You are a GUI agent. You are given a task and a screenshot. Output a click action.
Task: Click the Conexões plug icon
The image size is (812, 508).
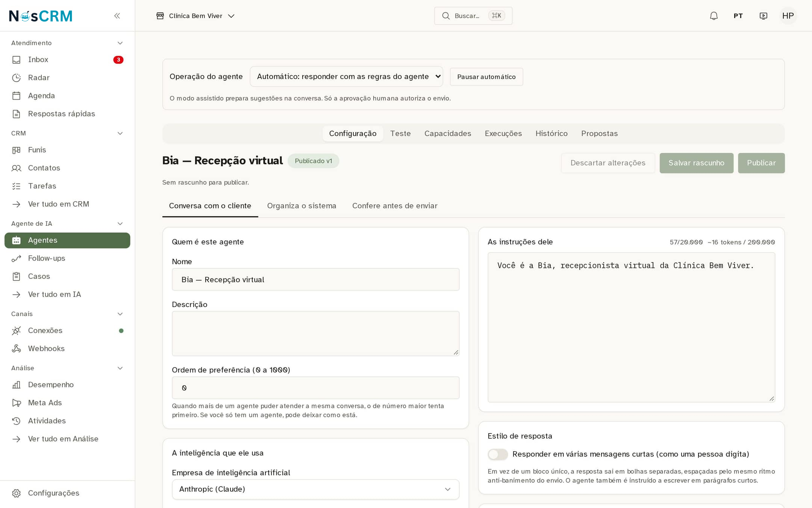click(x=16, y=330)
